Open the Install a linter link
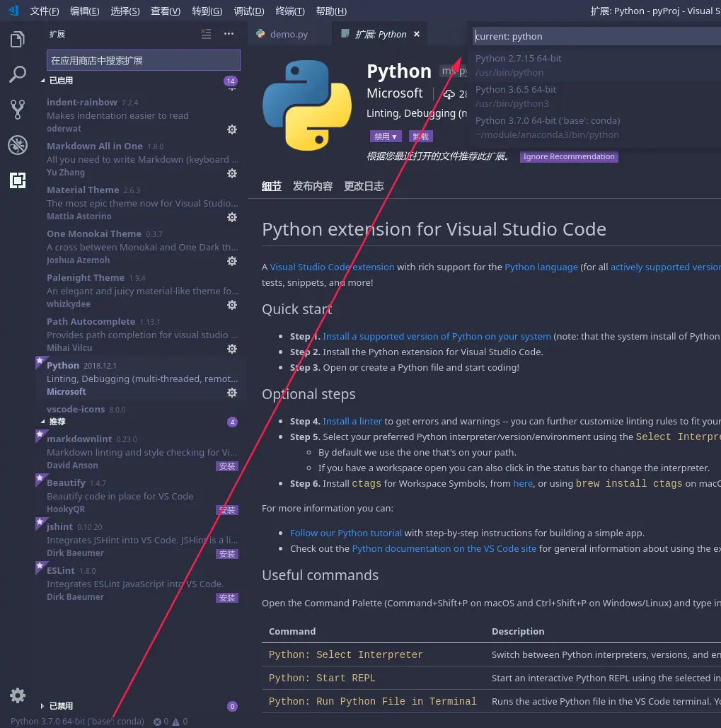This screenshot has height=728, width=721. click(352, 421)
